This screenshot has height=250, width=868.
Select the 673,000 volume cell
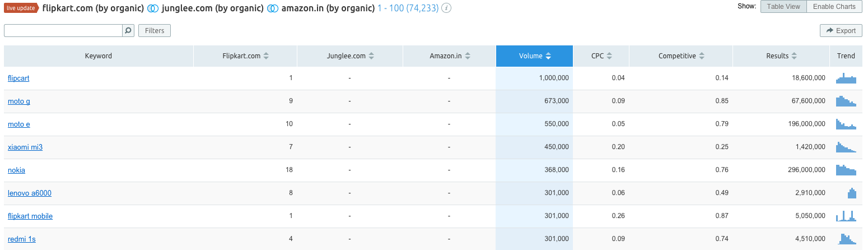(534, 101)
